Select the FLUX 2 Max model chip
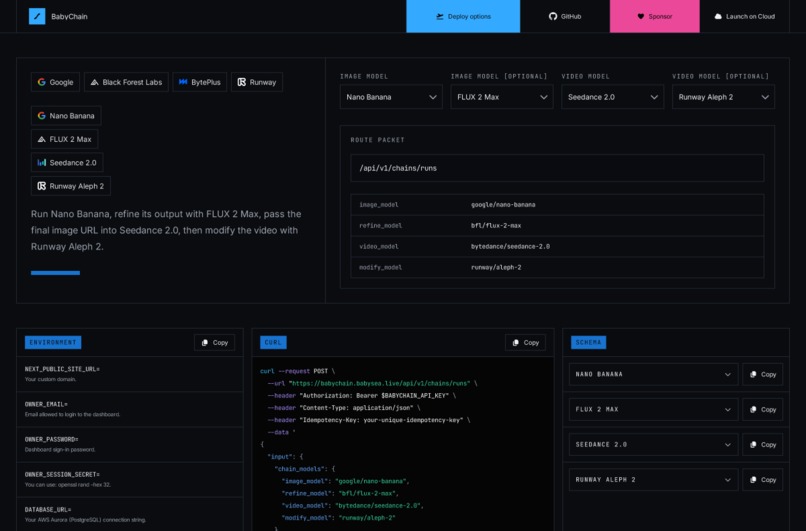The width and height of the screenshot is (806, 531). [x=64, y=139]
